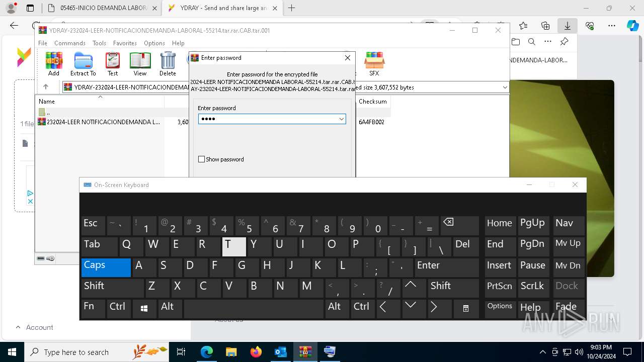Expand the WinRAR address bar dropdown
This screenshot has width=644, height=362.
point(505,87)
